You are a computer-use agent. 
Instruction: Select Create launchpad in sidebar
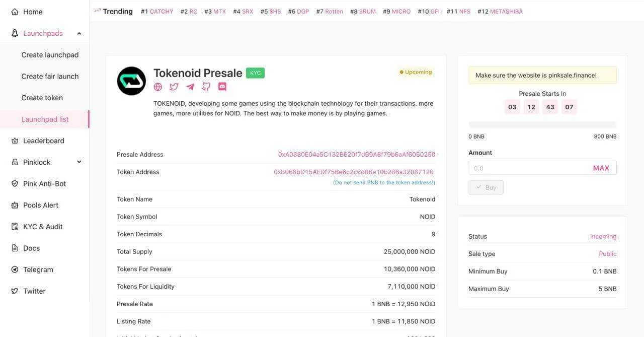point(50,55)
